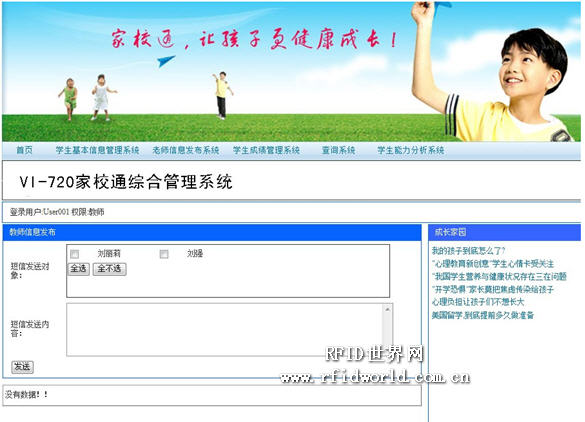The image size is (585, 422).
Task: Go to 老师信息发布系统 menu item
Action: tap(186, 150)
